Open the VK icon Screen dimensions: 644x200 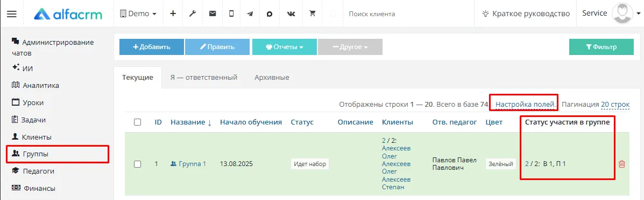291,13
